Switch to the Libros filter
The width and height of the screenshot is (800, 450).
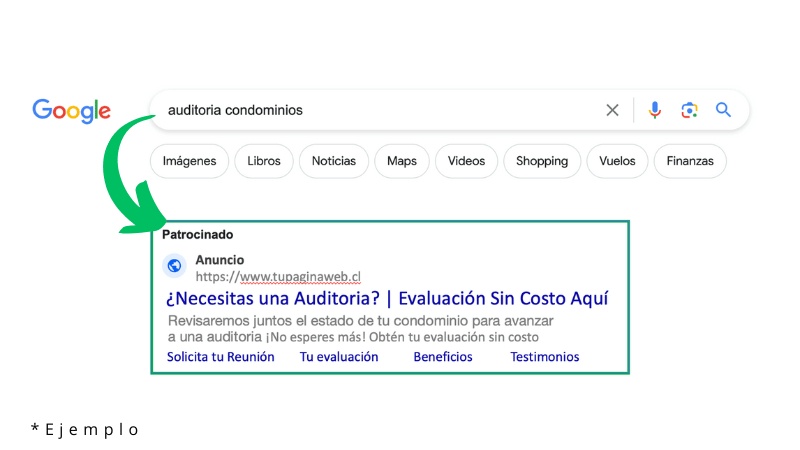click(264, 161)
